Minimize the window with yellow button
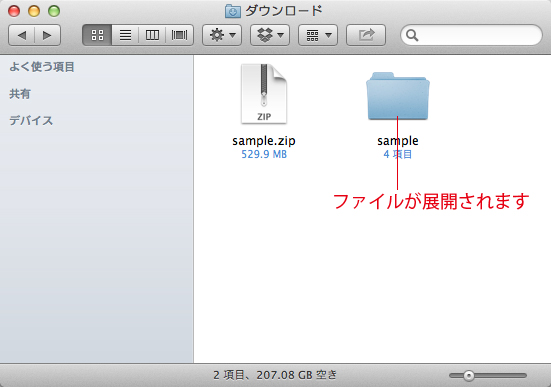This screenshot has width=551, height=387. 34,11
